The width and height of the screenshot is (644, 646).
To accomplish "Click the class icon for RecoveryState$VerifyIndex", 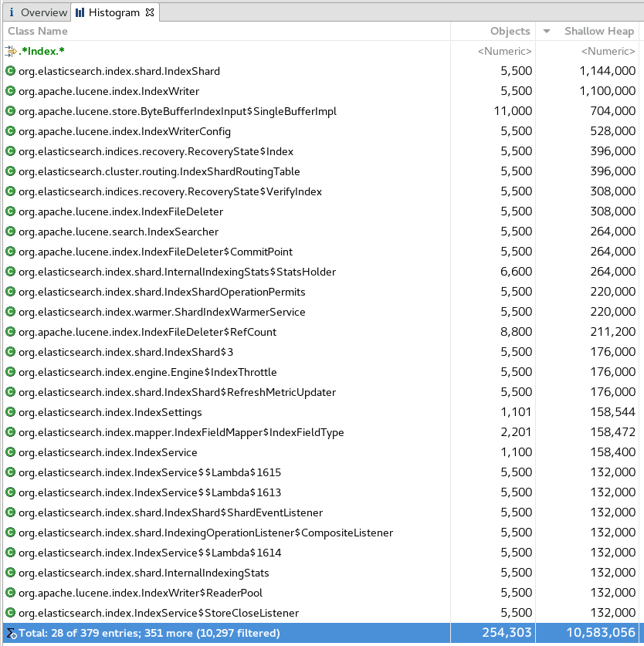I will pyautogui.click(x=10, y=191).
